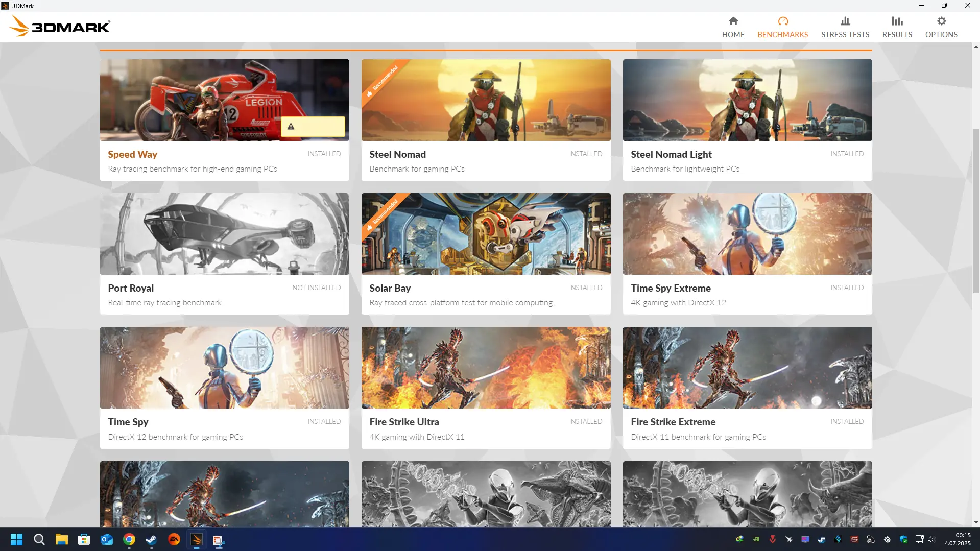The width and height of the screenshot is (980, 551).
Task: Open the Port Royal benchmark title
Action: pyautogui.click(x=131, y=288)
